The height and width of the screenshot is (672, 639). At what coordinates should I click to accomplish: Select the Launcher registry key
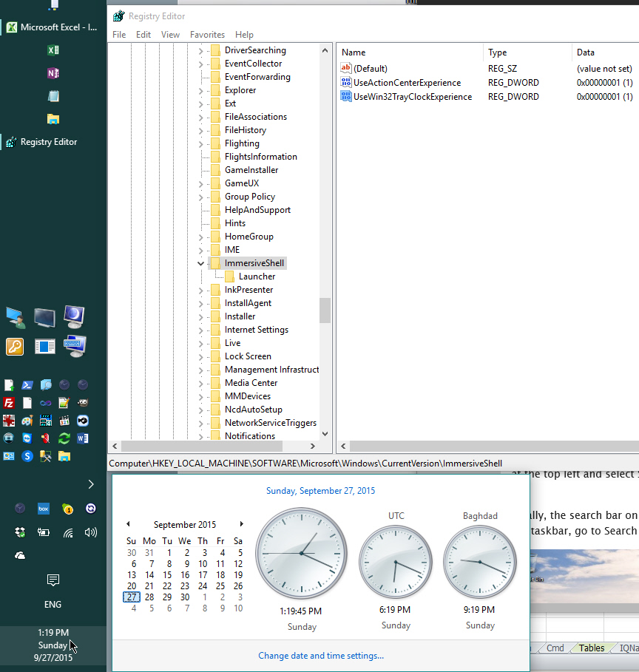coord(257,276)
